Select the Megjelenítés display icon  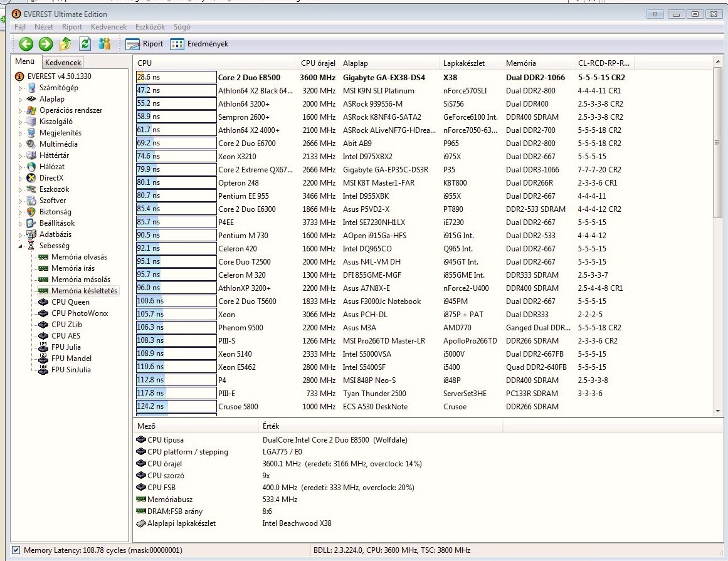point(31,133)
